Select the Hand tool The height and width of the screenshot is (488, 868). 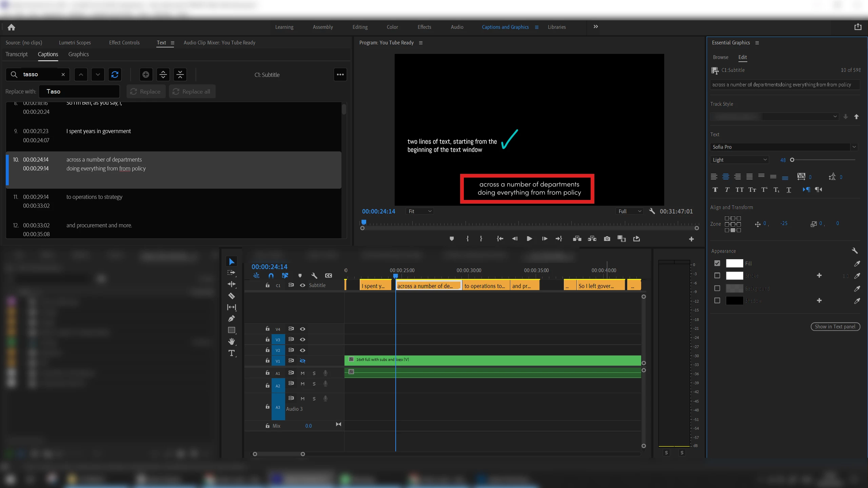pos(232,341)
